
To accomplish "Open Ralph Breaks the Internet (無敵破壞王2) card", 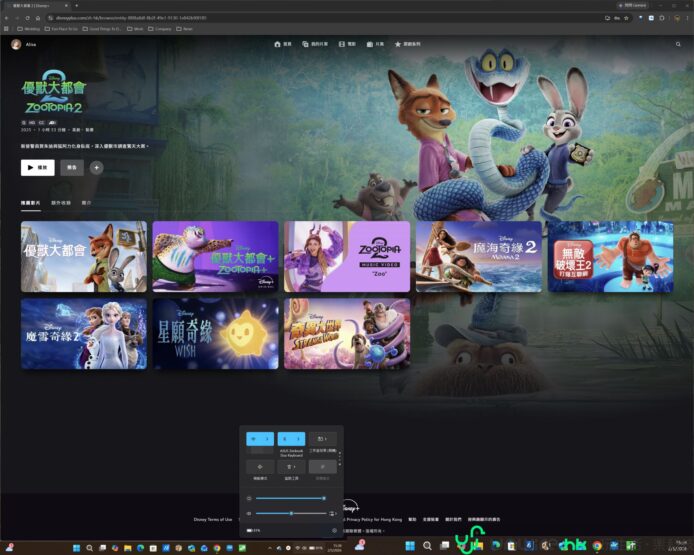I will tap(611, 257).
